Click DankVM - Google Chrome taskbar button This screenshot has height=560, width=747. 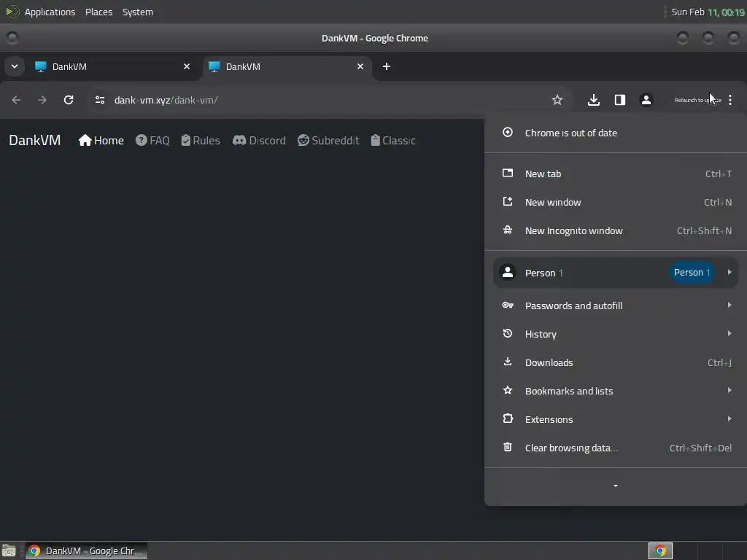click(86, 551)
